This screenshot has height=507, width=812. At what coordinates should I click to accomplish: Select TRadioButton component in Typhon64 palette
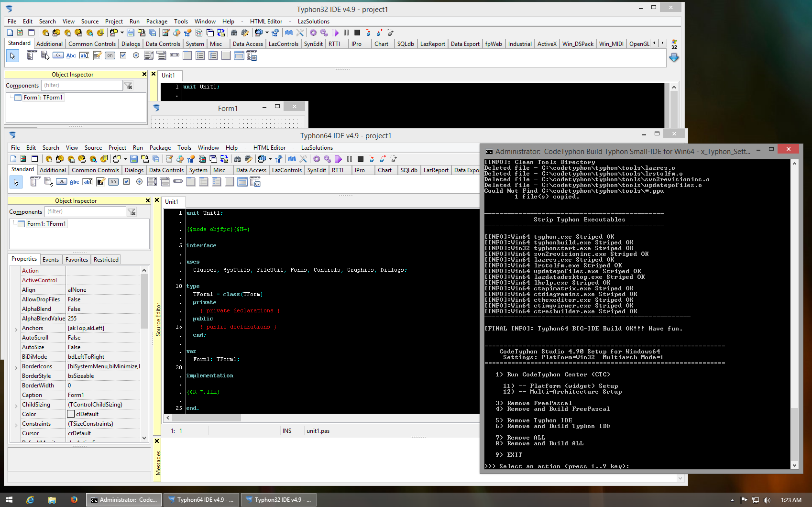click(x=139, y=182)
